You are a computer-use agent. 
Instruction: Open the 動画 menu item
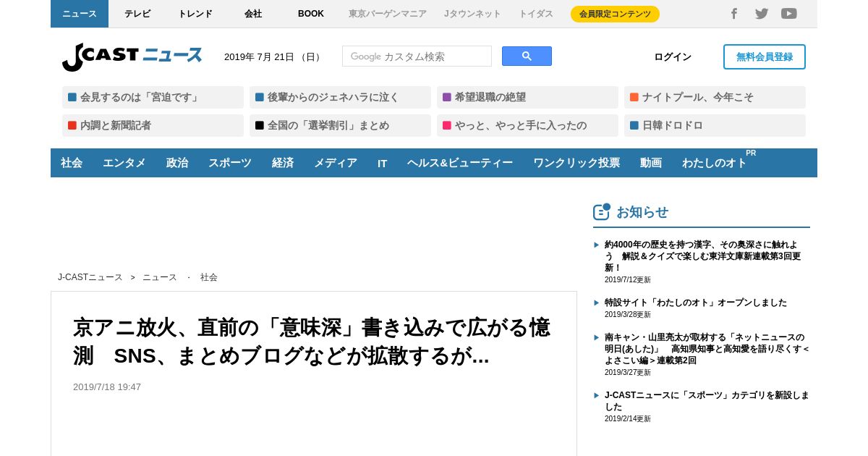[651, 163]
